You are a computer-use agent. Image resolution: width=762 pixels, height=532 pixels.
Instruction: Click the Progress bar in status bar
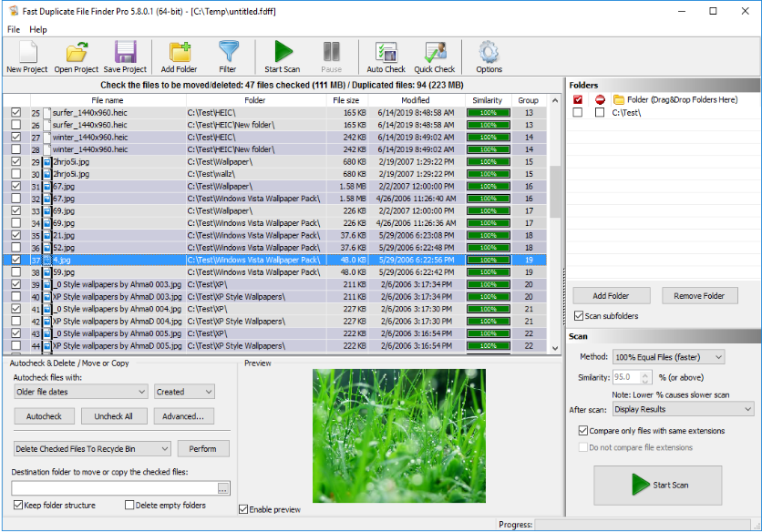pos(643,525)
